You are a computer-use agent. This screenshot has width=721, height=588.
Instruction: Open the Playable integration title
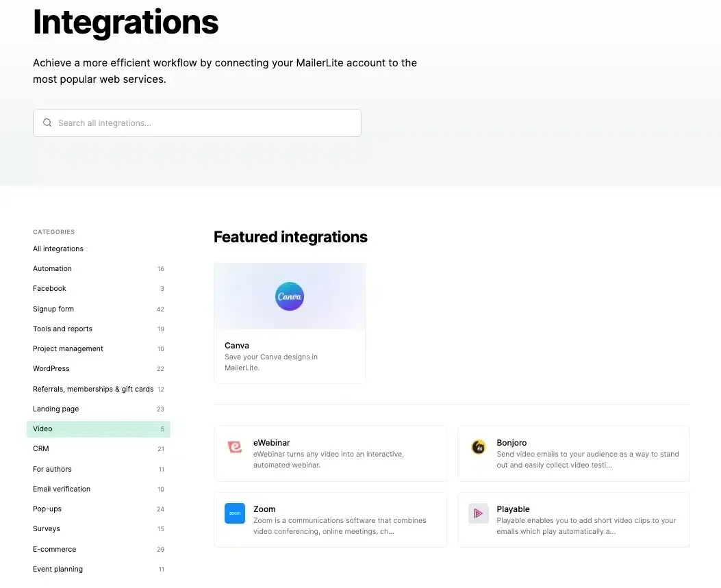click(513, 509)
